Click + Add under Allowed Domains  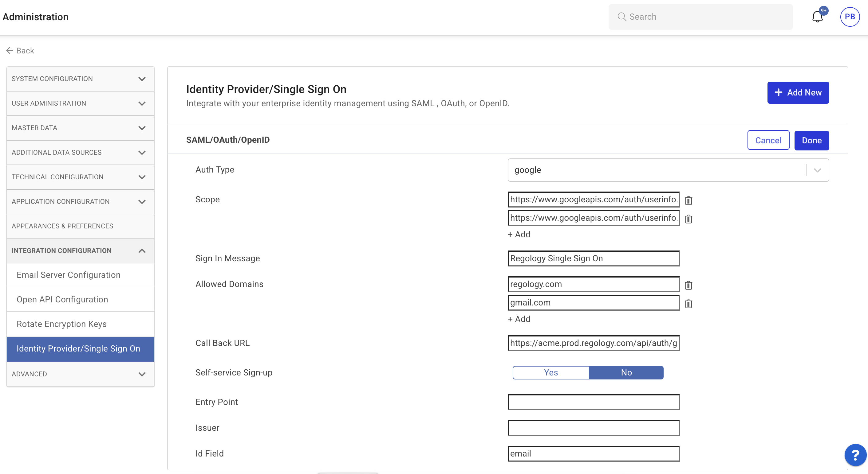[519, 319]
